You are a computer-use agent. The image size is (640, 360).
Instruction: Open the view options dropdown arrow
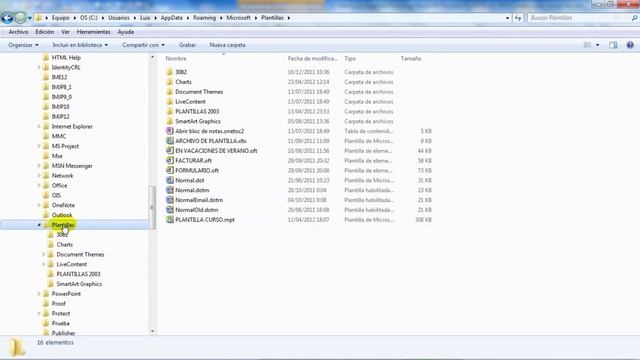[598, 45]
